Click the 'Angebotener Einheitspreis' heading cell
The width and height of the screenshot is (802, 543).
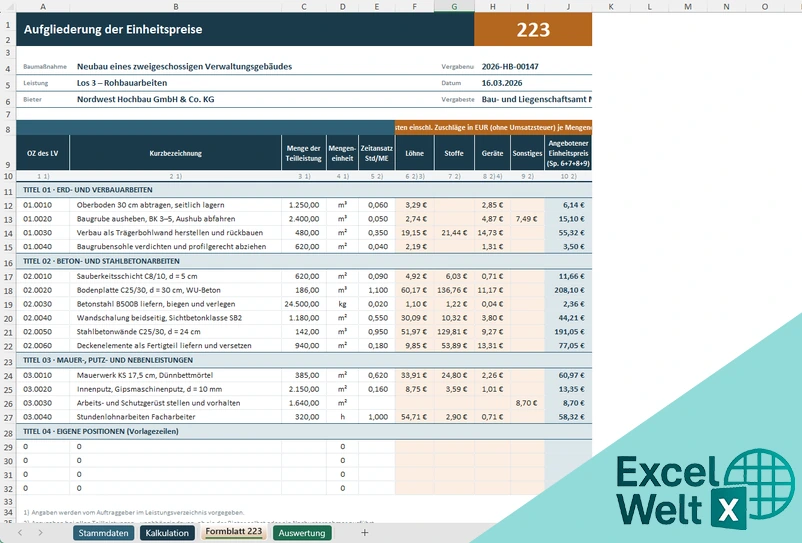568,153
